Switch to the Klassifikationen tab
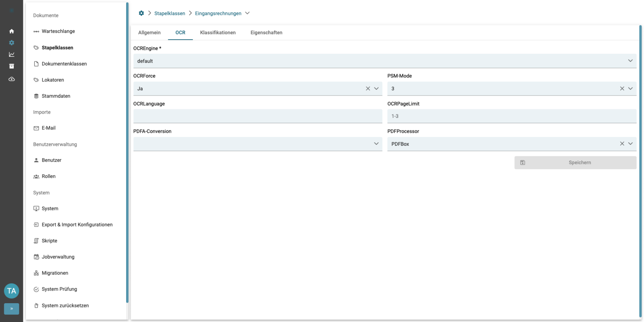The height and width of the screenshot is (322, 644). click(218, 33)
